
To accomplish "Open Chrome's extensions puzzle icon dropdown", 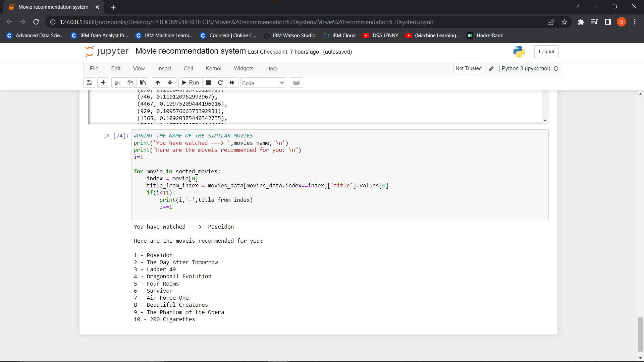I will [581, 22].
